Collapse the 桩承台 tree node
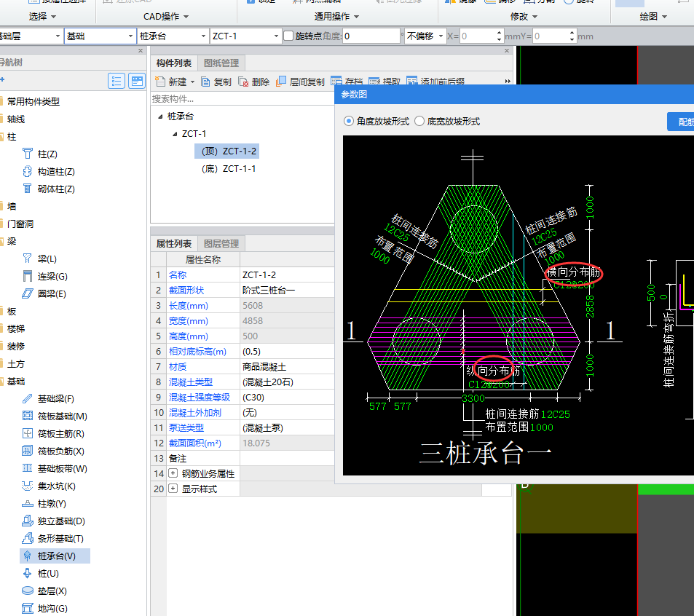The height and width of the screenshot is (616, 694). [160, 117]
